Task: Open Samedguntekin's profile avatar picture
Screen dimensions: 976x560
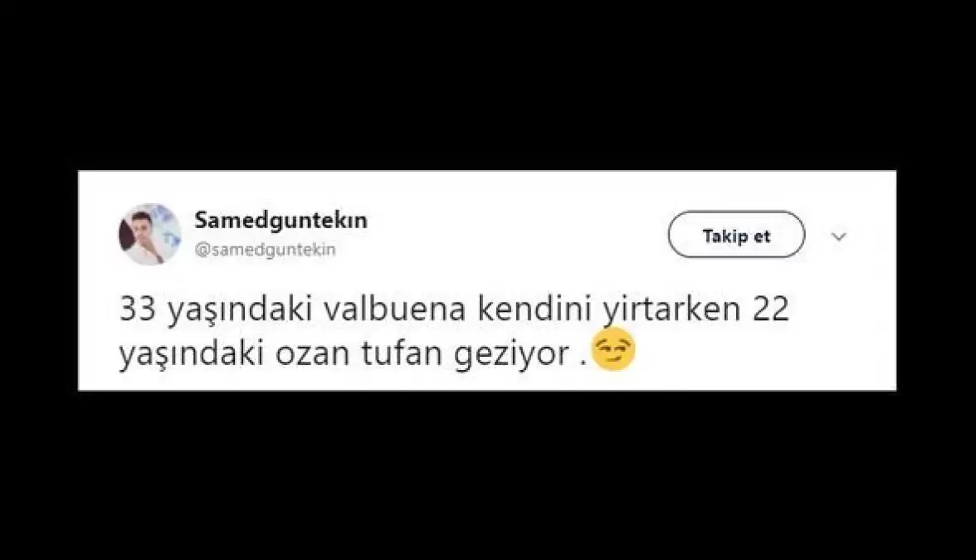Action: click(x=150, y=235)
